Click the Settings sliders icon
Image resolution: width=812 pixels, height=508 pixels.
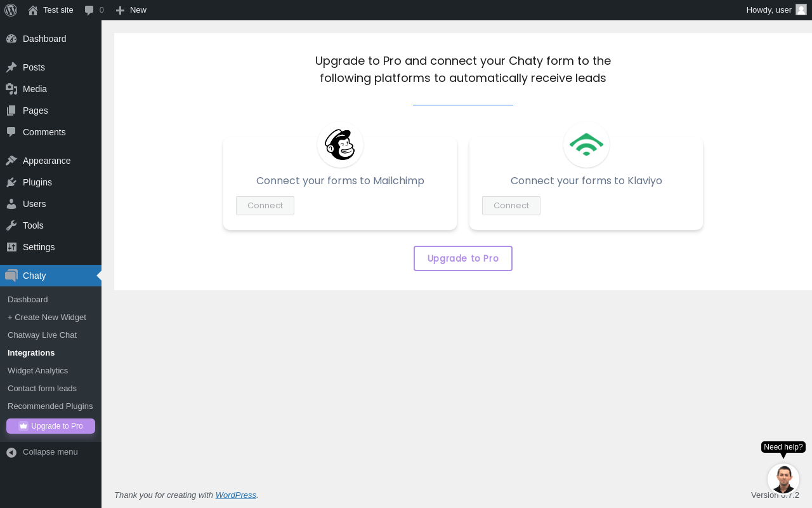[11, 247]
